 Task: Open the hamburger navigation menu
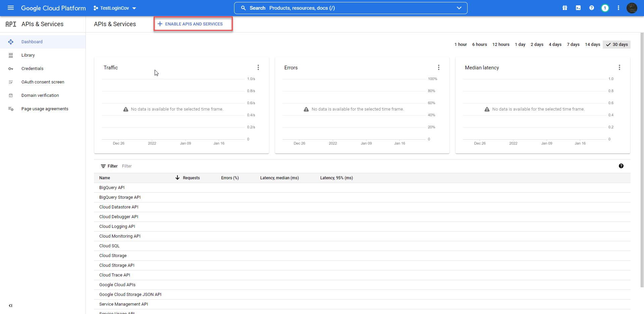point(11,8)
